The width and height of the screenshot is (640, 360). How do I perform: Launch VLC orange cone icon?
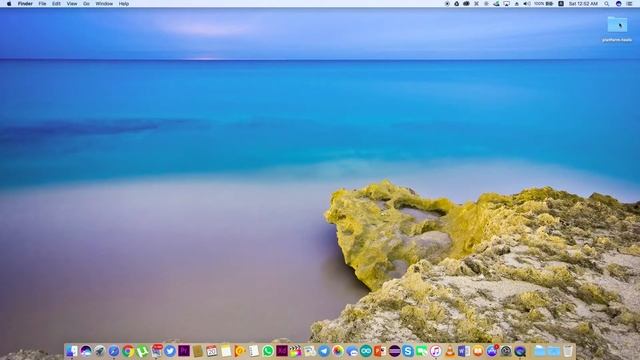coord(450,351)
